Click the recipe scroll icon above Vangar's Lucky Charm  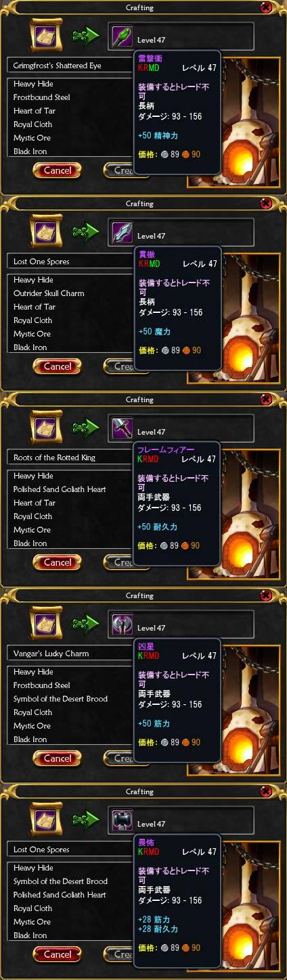coord(47,624)
